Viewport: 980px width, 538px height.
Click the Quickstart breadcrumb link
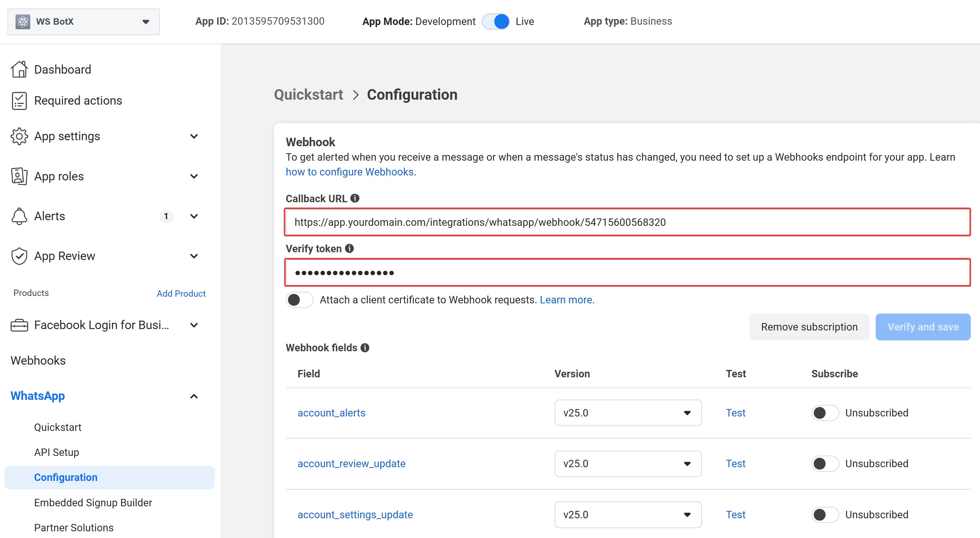pyautogui.click(x=309, y=95)
